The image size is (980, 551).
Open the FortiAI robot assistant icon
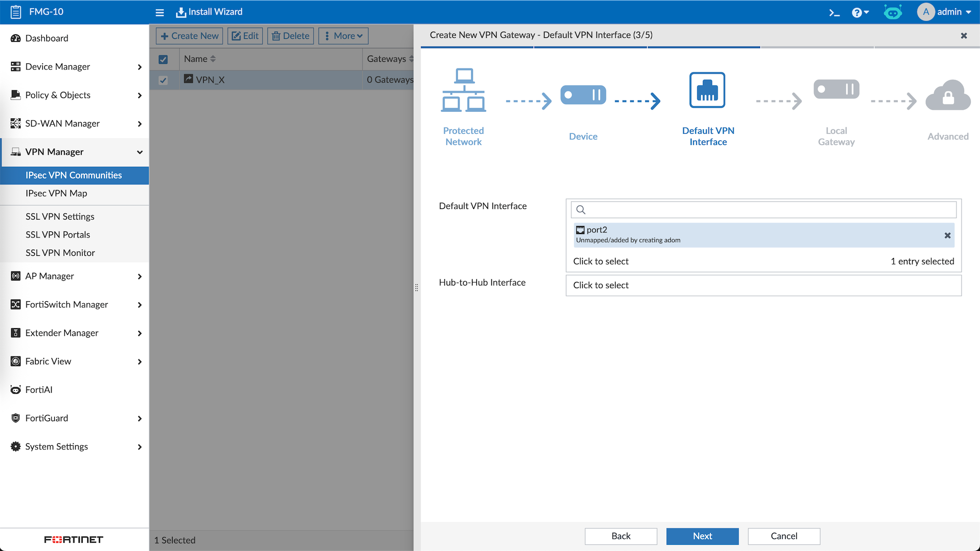[893, 12]
